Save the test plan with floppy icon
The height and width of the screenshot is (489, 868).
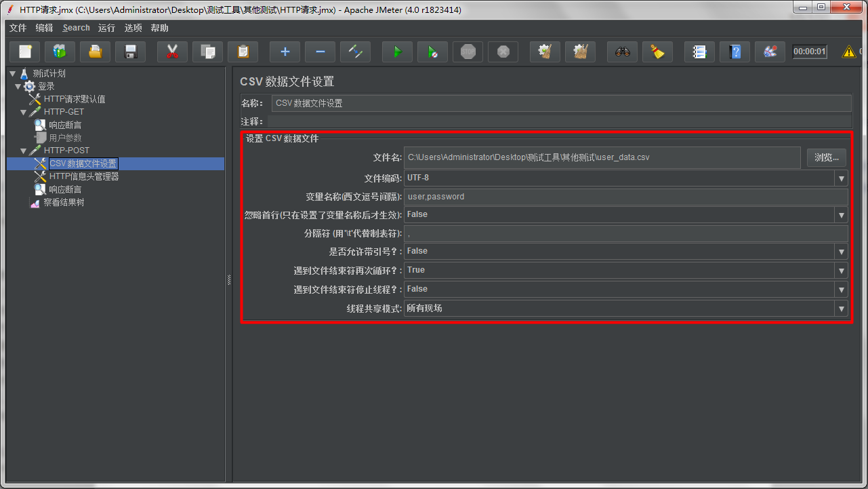131,52
